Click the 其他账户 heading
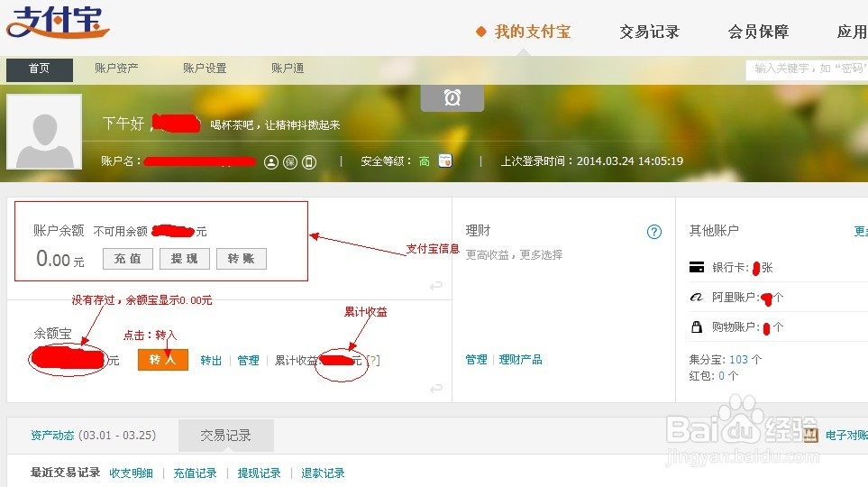Viewport: 868px width, 487px height. tap(714, 231)
